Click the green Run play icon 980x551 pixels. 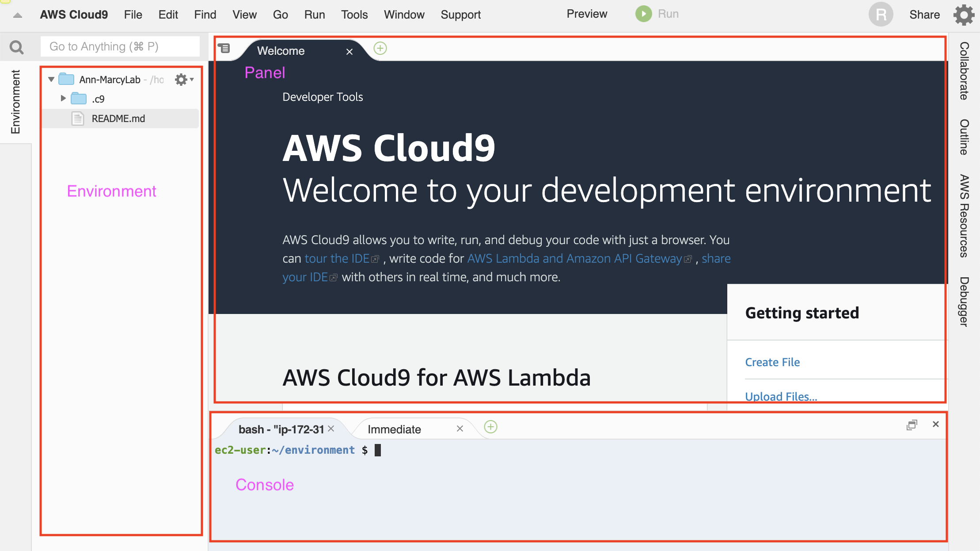[643, 14]
